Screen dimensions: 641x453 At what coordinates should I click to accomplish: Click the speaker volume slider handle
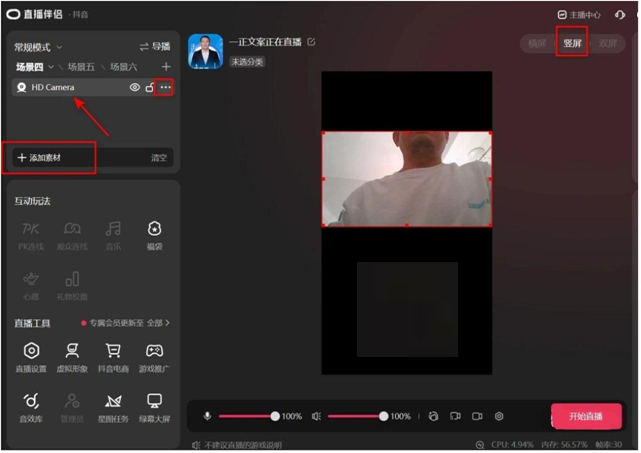pos(383,416)
